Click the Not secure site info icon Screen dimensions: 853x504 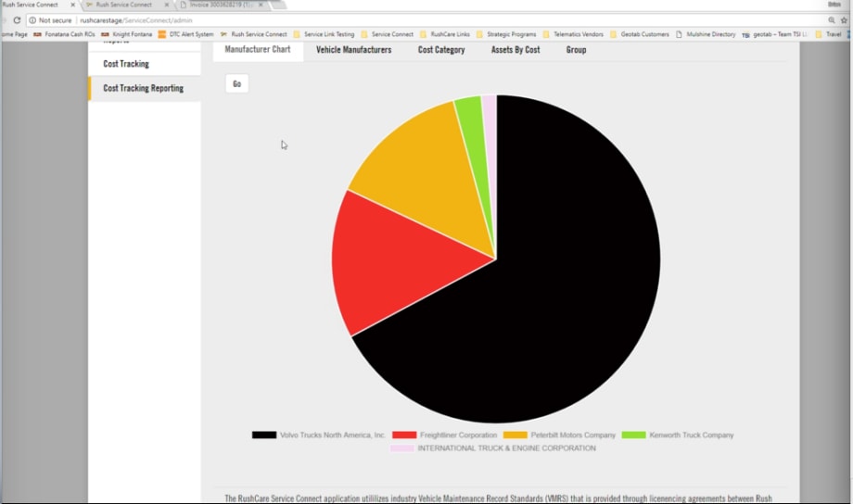click(32, 20)
